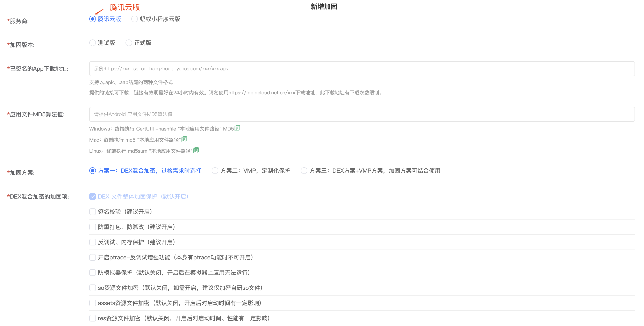
Task: Click the *已签名的App下载地址 label
Action: (37, 69)
